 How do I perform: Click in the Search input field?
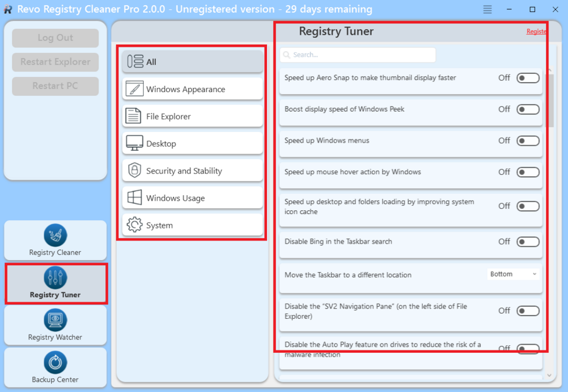click(x=358, y=55)
